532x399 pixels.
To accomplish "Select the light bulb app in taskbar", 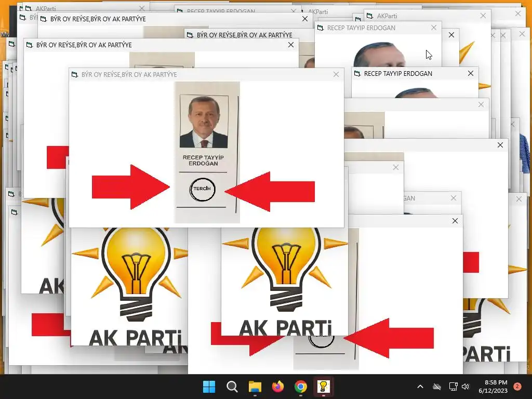I will 323,387.
